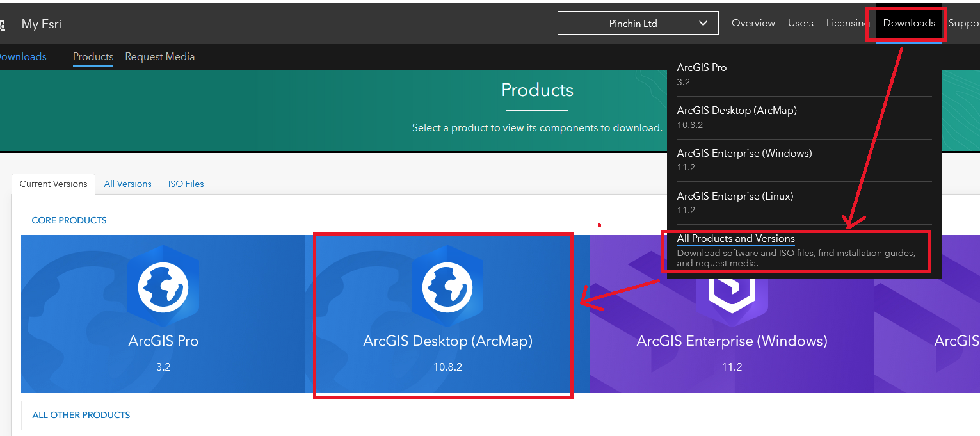Image resolution: width=980 pixels, height=436 pixels.
Task: Click the Overview navigation item
Action: tap(753, 23)
